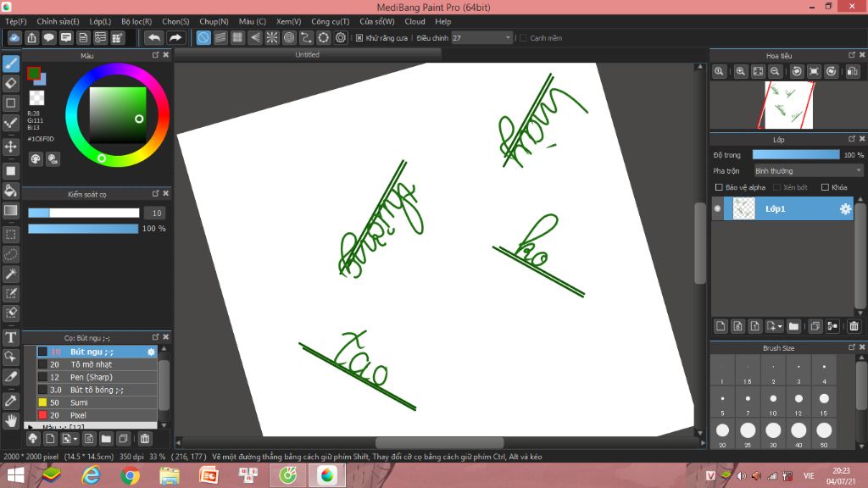The height and width of the screenshot is (488, 868).
Task: Toggle the Khử răng cưa checkbox
Action: (359, 38)
